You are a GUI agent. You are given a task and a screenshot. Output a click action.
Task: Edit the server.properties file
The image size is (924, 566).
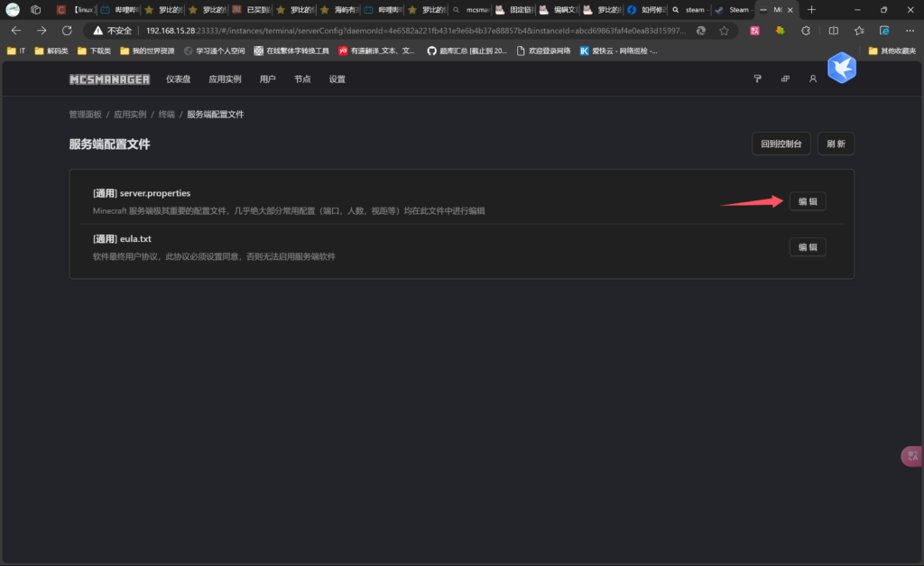(x=807, y=201)
